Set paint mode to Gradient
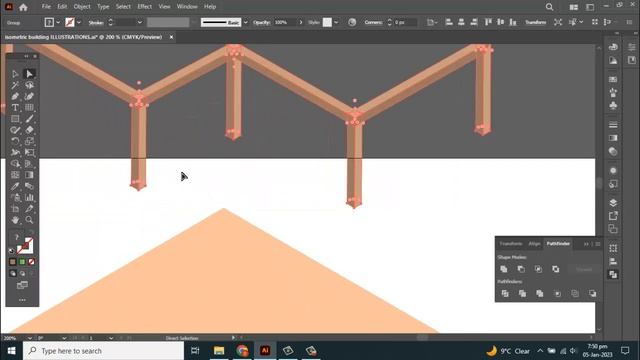 click(22, 262)
